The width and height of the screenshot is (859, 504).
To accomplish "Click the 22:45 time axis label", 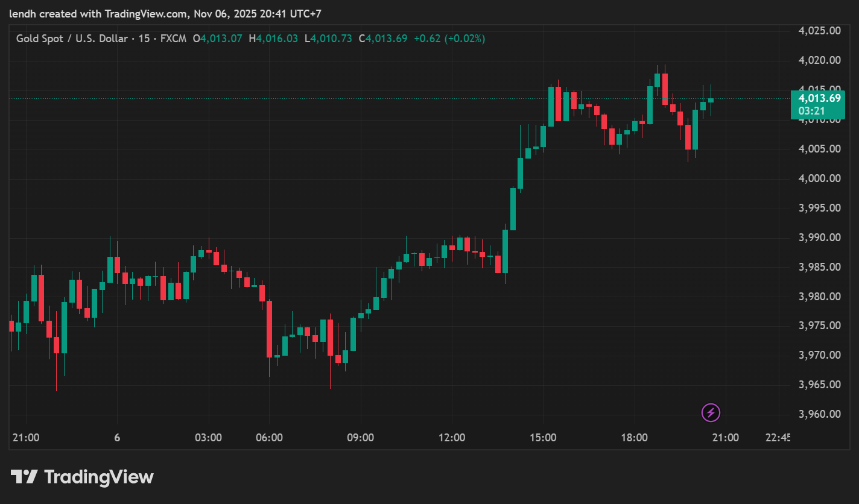I will tap(777, 438).
